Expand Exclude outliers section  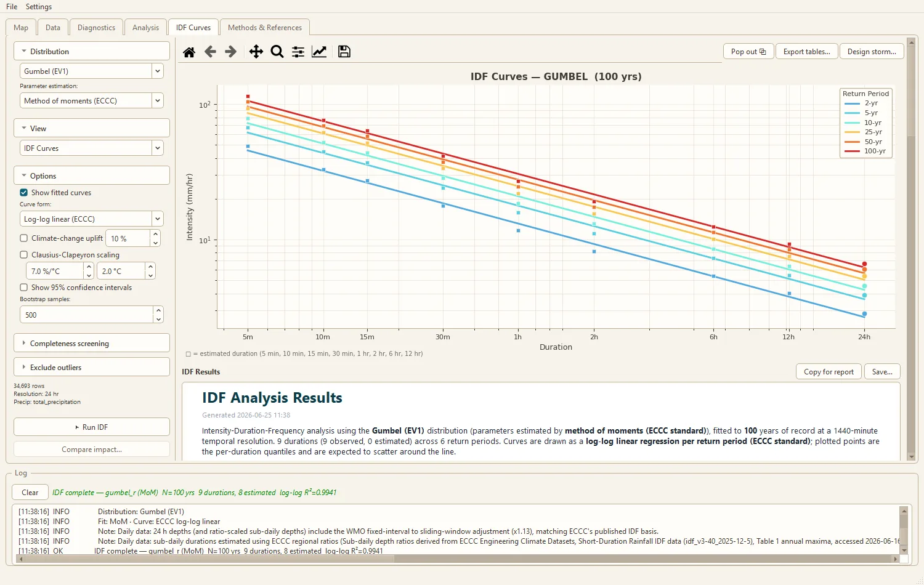tap(92, 368)
